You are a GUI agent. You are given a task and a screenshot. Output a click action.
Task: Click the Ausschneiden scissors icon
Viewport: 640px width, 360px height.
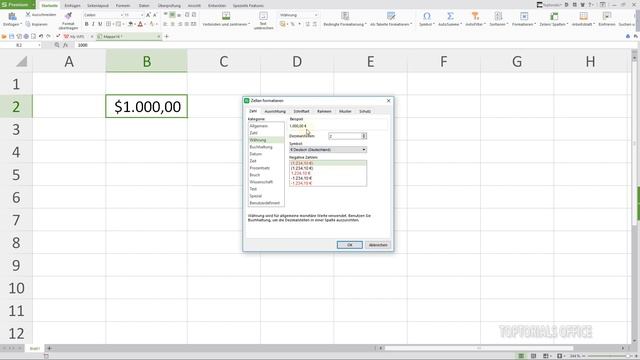pyautogui.click(x=28, y=15)
